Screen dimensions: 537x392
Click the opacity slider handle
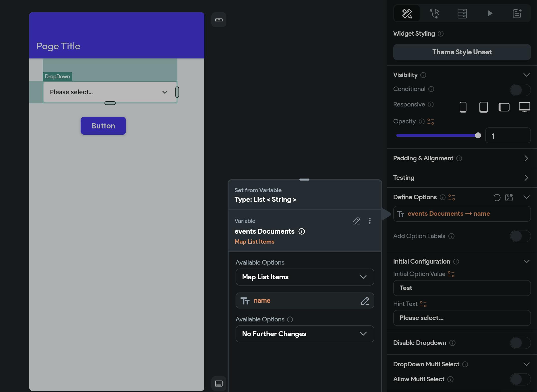click(x=478, y=135)
